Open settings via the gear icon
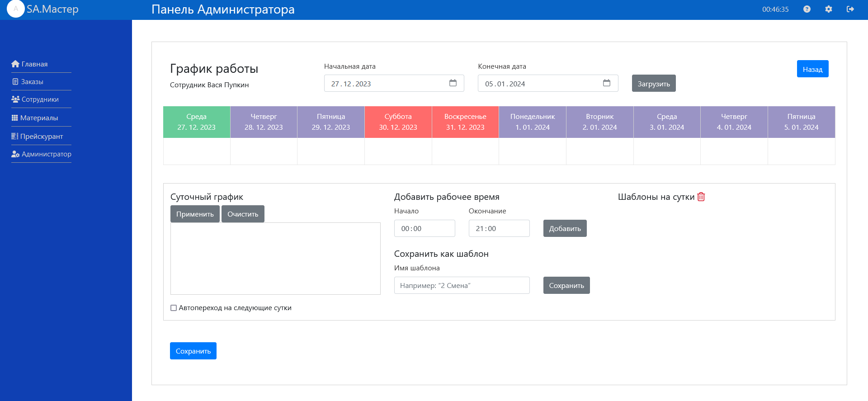868x401 pixels. [829, 9]
